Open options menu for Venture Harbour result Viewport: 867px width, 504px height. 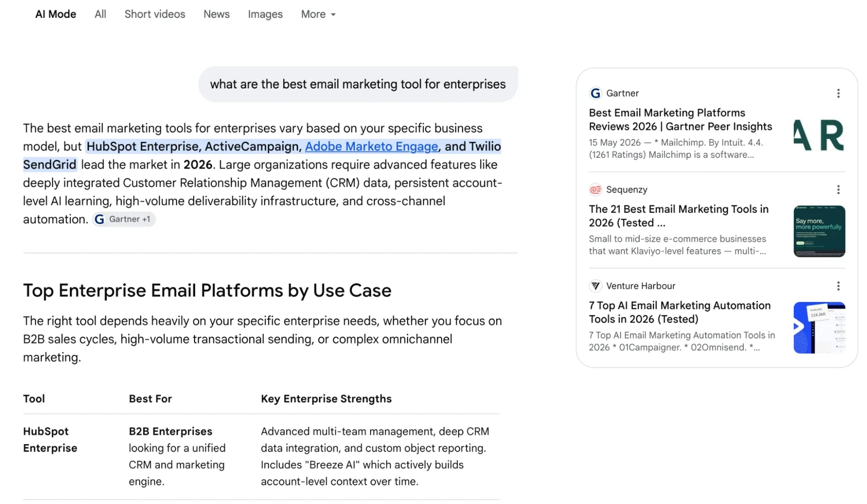(838, 286)
